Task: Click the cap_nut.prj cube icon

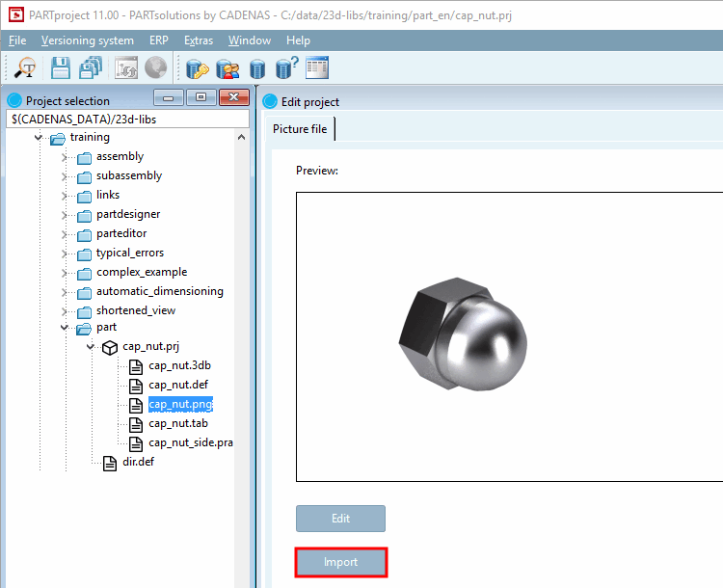Action: click(110, 347)
